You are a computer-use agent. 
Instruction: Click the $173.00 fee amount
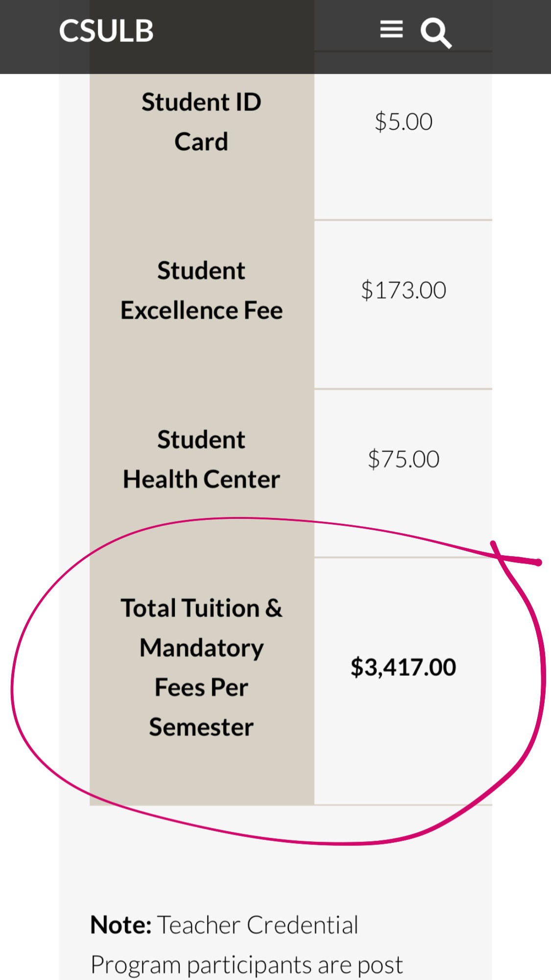coord(404,290)
